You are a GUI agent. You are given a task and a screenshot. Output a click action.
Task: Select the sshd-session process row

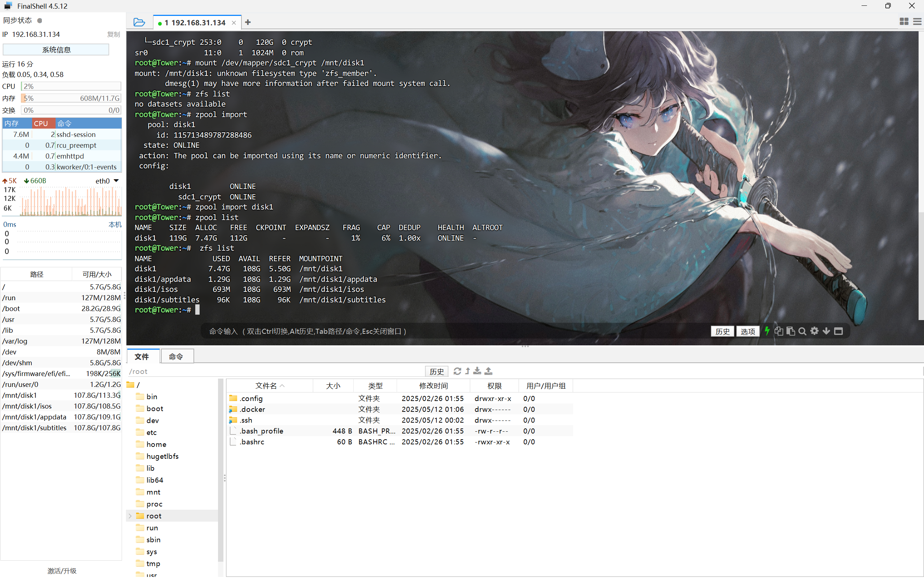pos(62,134)
